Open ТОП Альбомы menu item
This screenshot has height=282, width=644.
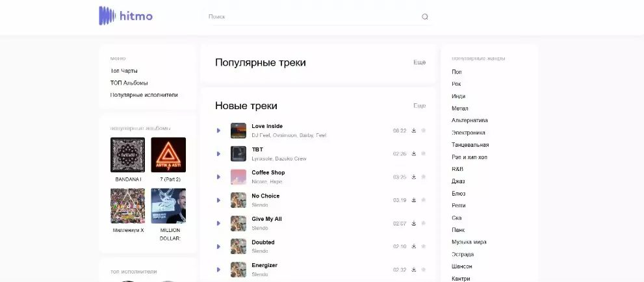[129, 83]
